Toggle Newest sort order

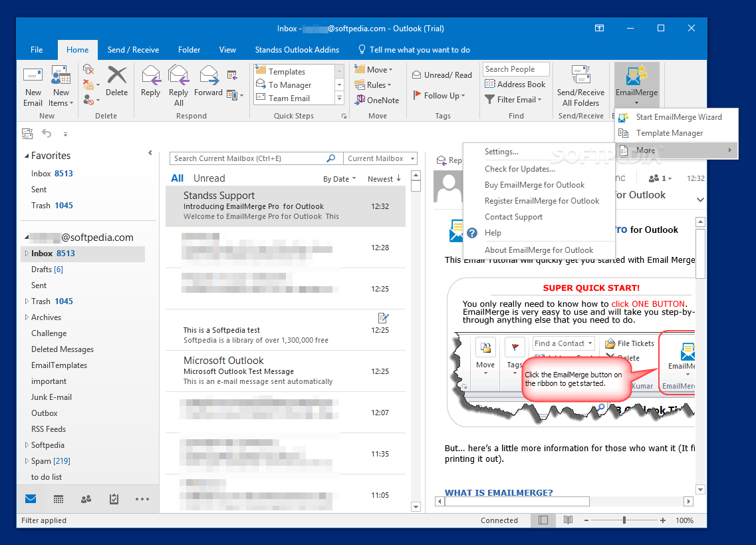[x=384, y=179]
